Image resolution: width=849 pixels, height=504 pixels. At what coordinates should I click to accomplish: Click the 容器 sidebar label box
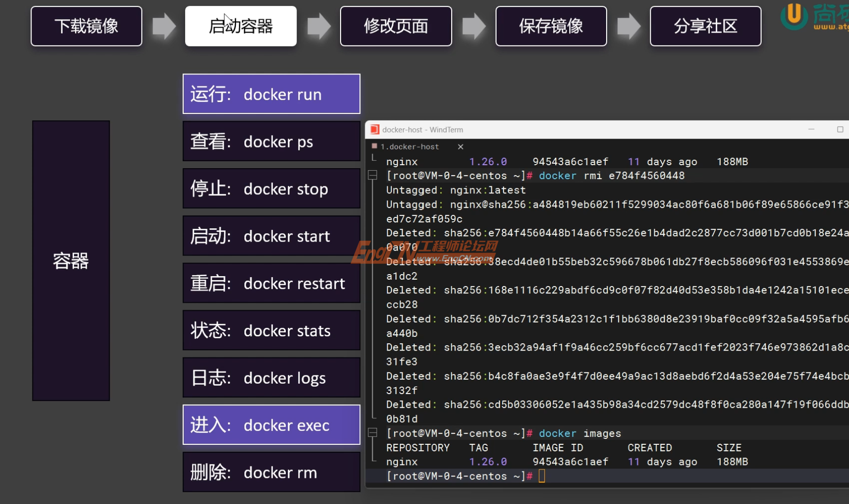[71, 260]
